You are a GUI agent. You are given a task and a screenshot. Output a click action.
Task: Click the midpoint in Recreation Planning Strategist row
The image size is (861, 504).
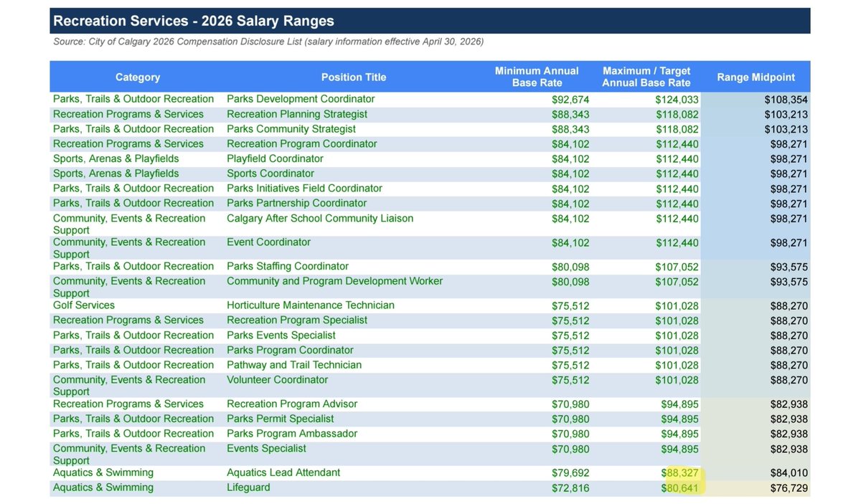[786, 115]
